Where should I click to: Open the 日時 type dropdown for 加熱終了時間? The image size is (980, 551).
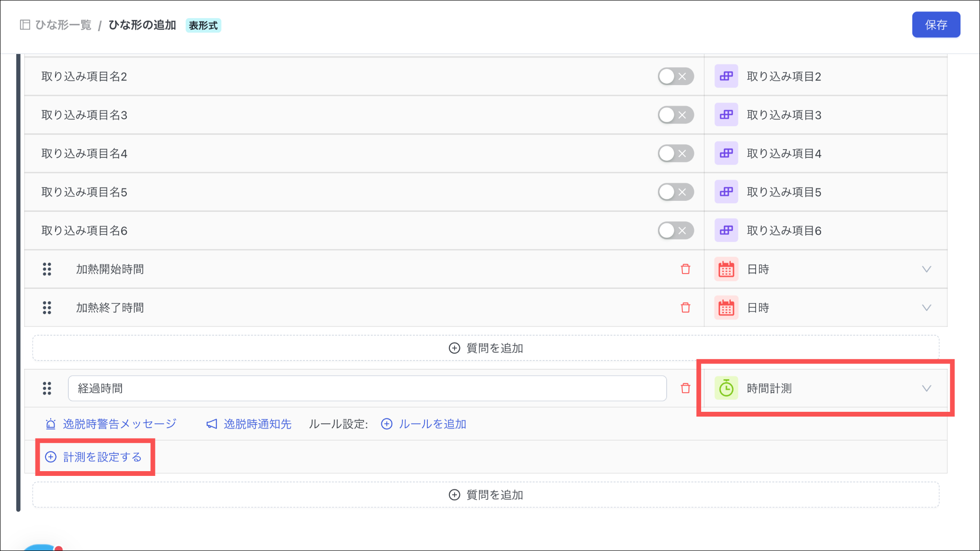point(926,308)
